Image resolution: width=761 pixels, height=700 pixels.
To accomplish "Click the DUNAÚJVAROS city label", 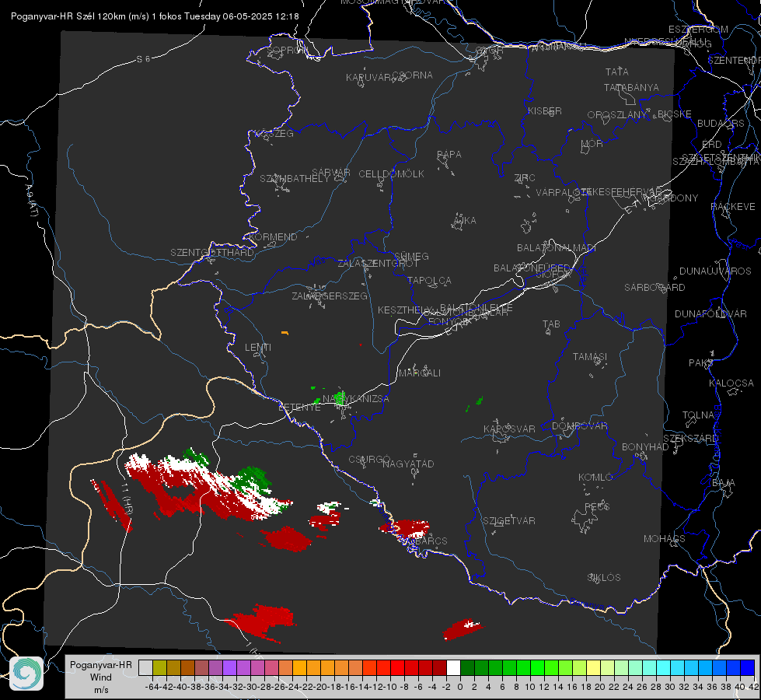I will (x=715, y=271).
